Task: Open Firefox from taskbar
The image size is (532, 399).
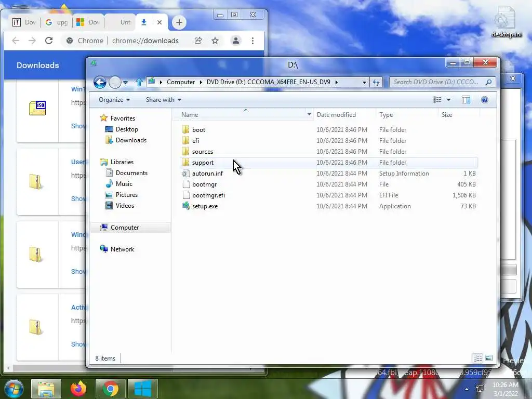Action: [78, 389]
